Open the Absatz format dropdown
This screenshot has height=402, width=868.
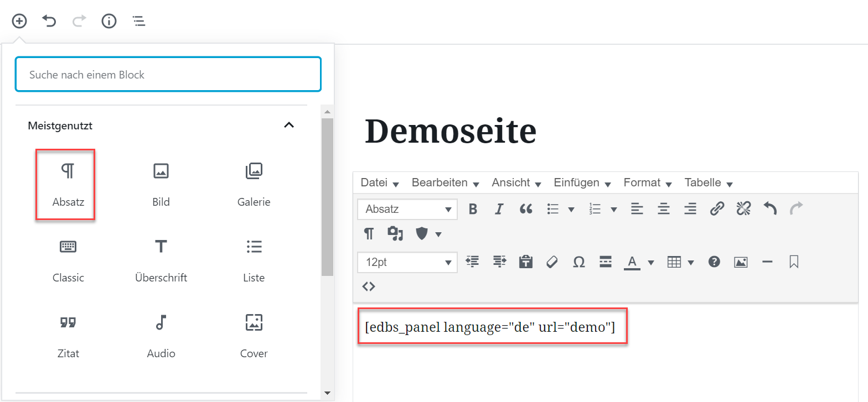[x=407, y=209]
